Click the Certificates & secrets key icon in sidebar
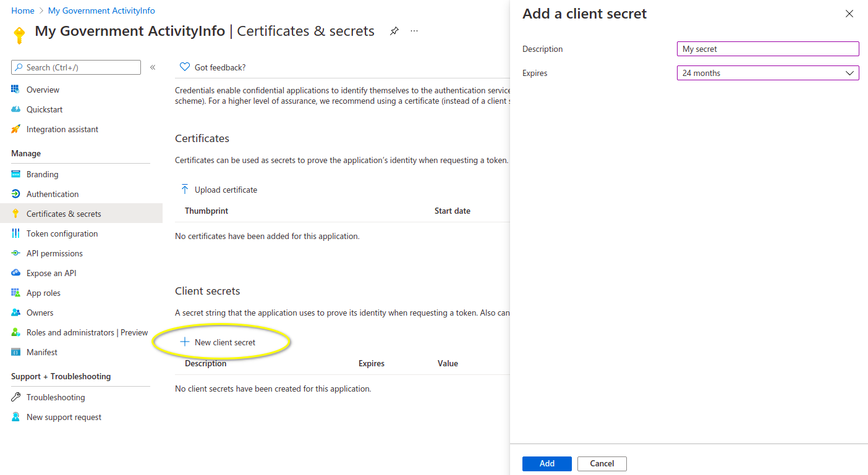The height and width of the screenshot is (475, 868). (x=15, y=214)
